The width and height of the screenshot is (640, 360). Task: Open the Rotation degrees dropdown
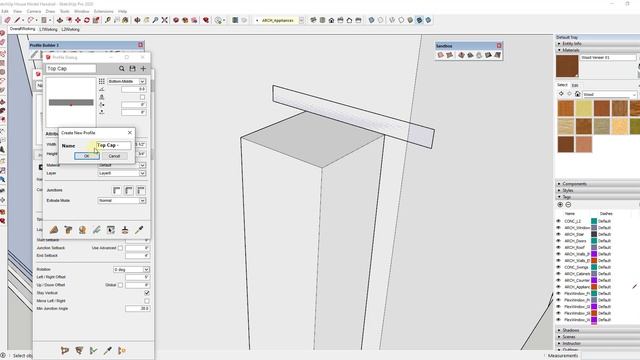(x=131, y=270)
